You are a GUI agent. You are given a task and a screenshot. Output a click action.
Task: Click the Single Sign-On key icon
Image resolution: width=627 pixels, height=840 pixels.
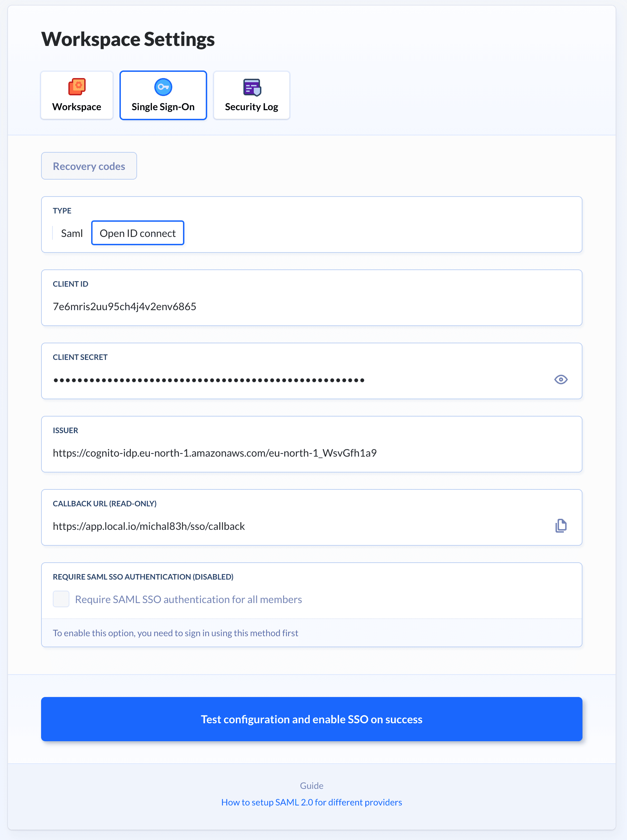click(163, 87)
